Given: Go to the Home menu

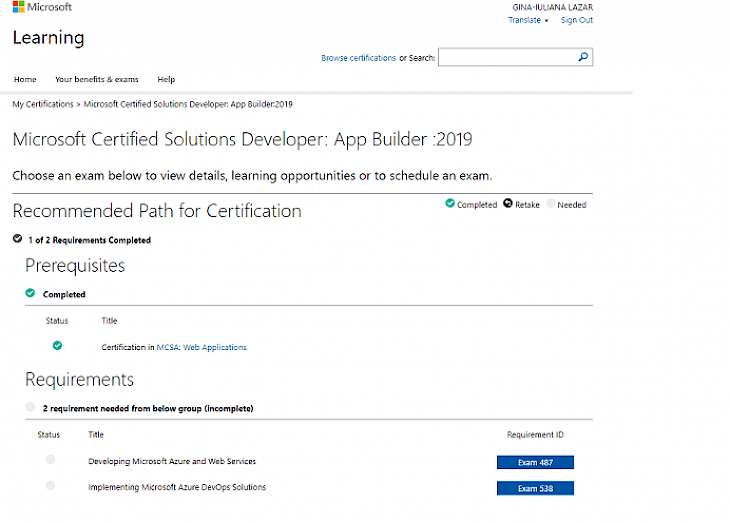Looking at the screenshot, I should pos(25,79).
